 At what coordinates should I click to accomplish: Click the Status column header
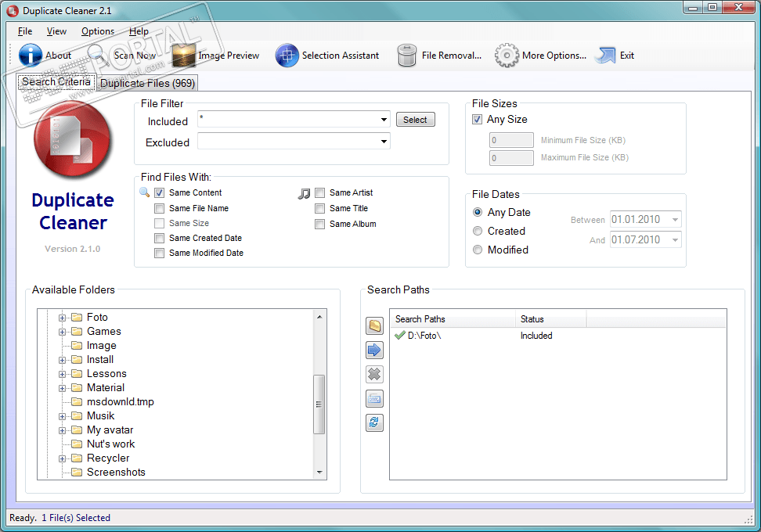tap(551, 318)
